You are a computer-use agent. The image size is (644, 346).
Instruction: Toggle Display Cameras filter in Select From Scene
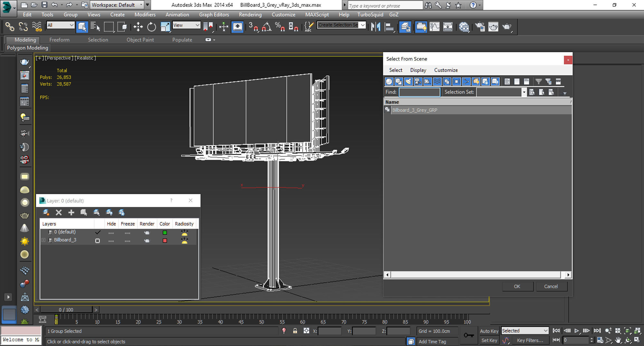pyautogui.click(x=418, y=82)
